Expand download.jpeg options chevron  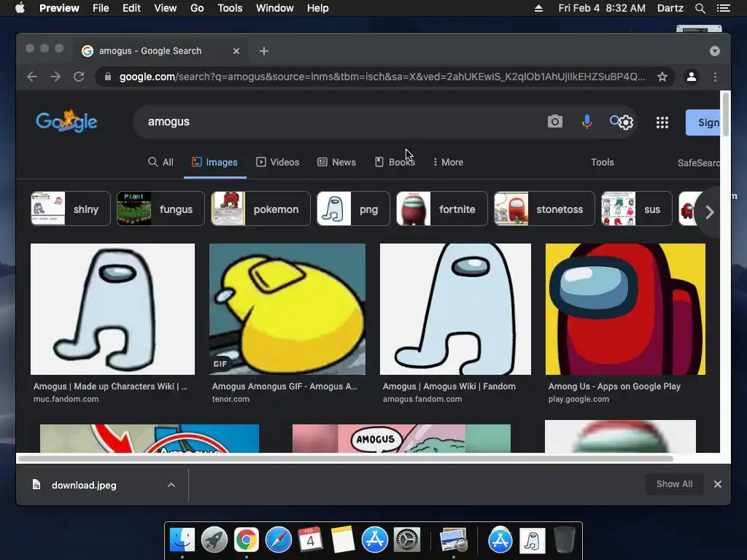tap(171, 485)
